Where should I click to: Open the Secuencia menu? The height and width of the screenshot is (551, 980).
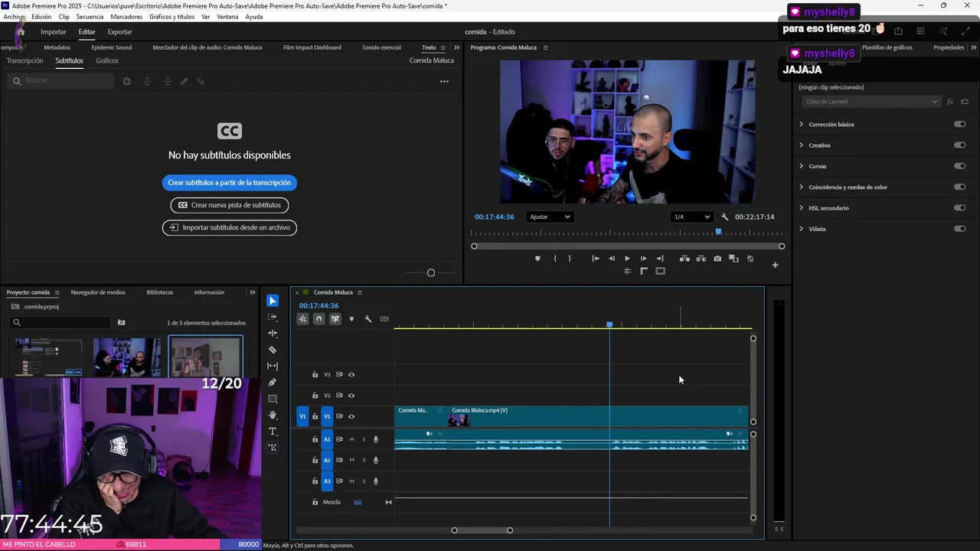tap(90, 17)
